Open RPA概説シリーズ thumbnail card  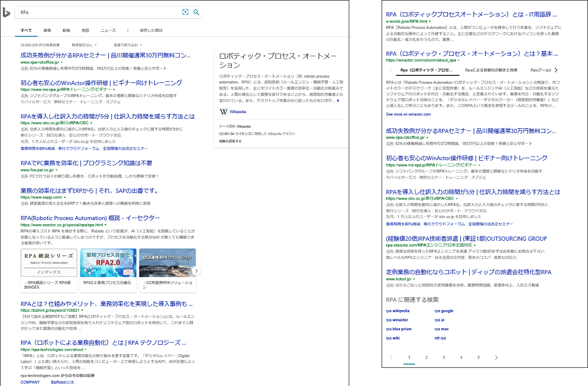(x=49, y=270)
